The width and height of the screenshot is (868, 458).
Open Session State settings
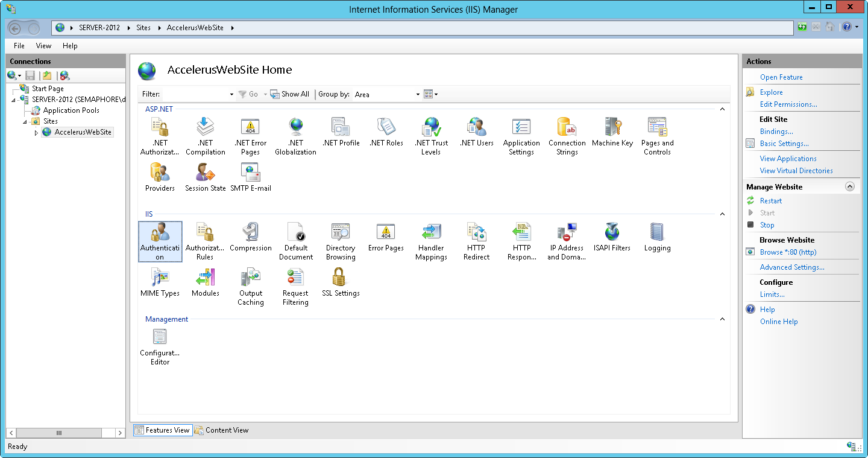pos(205,177)
